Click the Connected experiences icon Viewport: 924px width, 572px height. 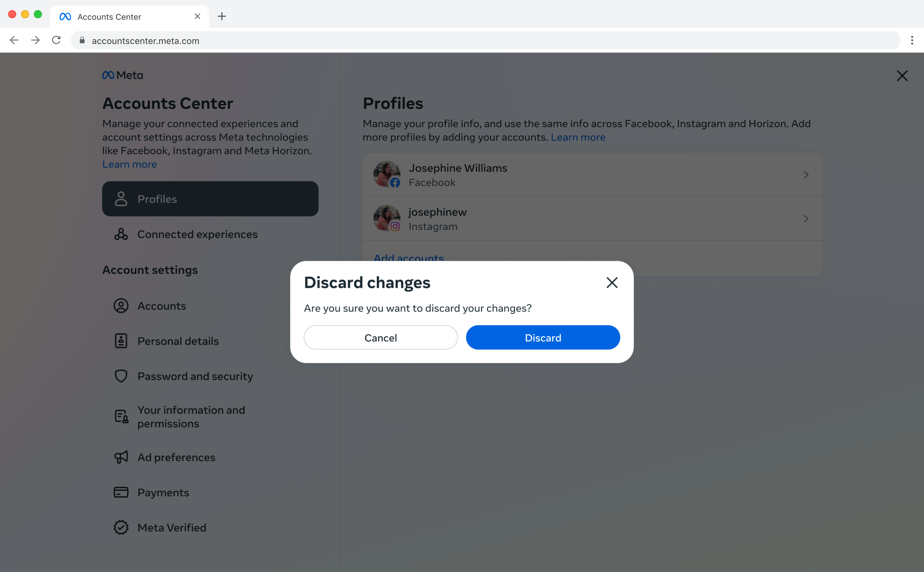tap(121, 234)
